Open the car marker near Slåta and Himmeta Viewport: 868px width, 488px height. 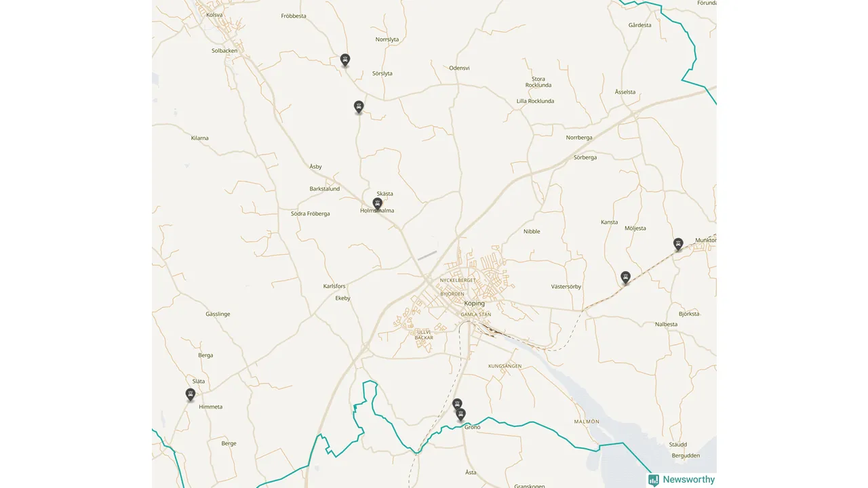[191, 394]
